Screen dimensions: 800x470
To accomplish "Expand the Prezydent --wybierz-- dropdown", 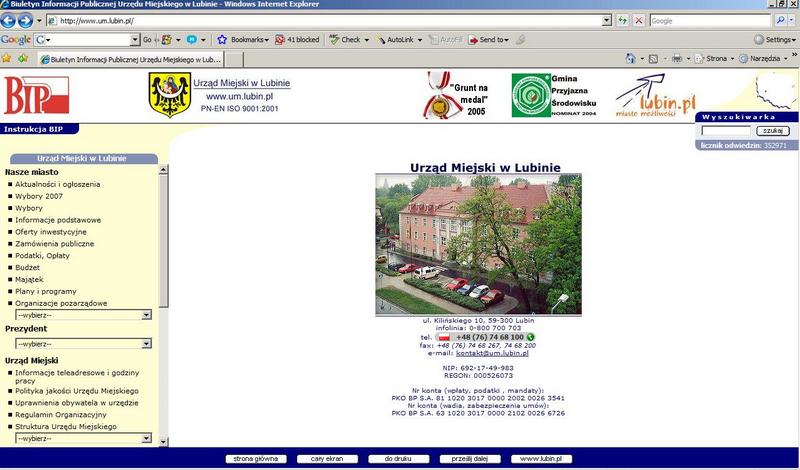I will click(146, 344).
